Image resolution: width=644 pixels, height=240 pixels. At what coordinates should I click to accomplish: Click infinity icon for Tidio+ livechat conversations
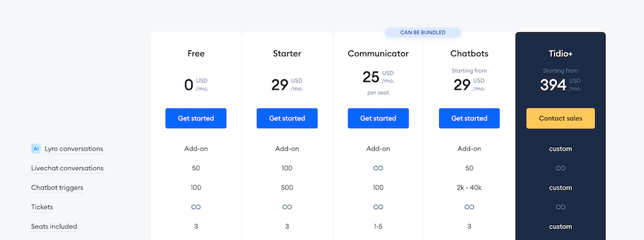click(x=561, y=168)
